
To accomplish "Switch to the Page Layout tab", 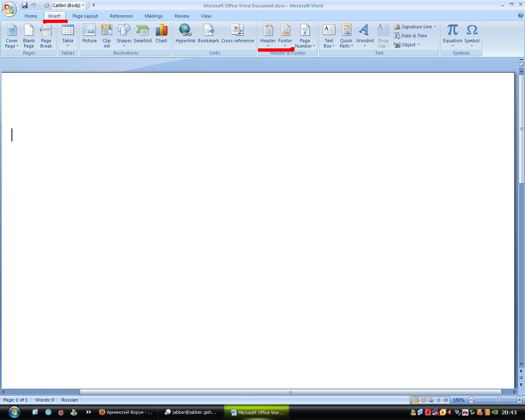I will click(85, 16).
